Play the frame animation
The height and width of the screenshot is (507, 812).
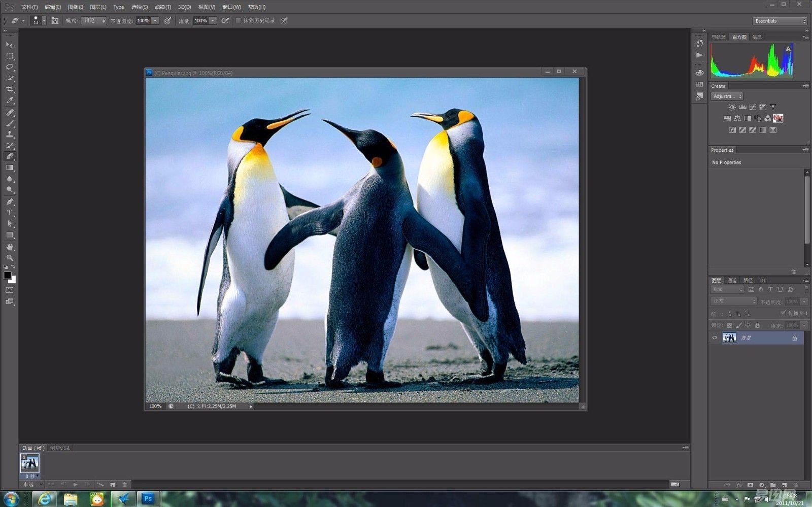pyautogui.click(x=76, y=485)
